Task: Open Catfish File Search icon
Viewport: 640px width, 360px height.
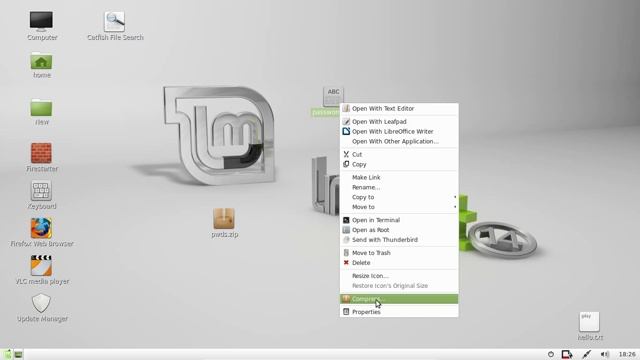Action: 114,21
